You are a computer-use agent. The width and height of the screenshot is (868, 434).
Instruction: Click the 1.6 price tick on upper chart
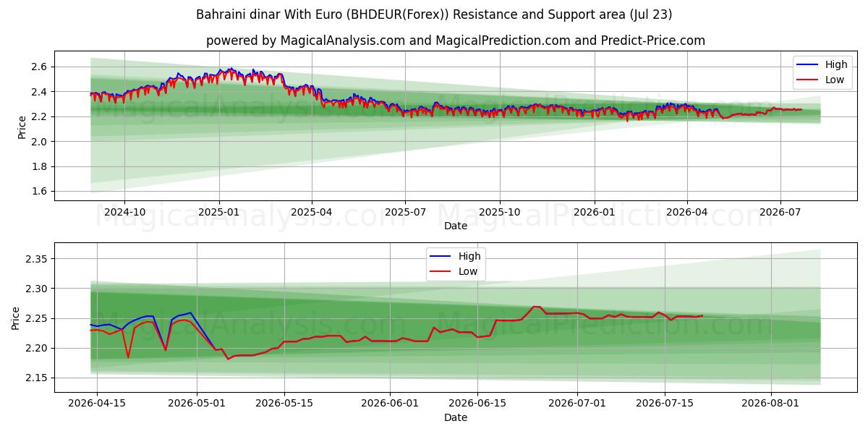coord(40,191)
